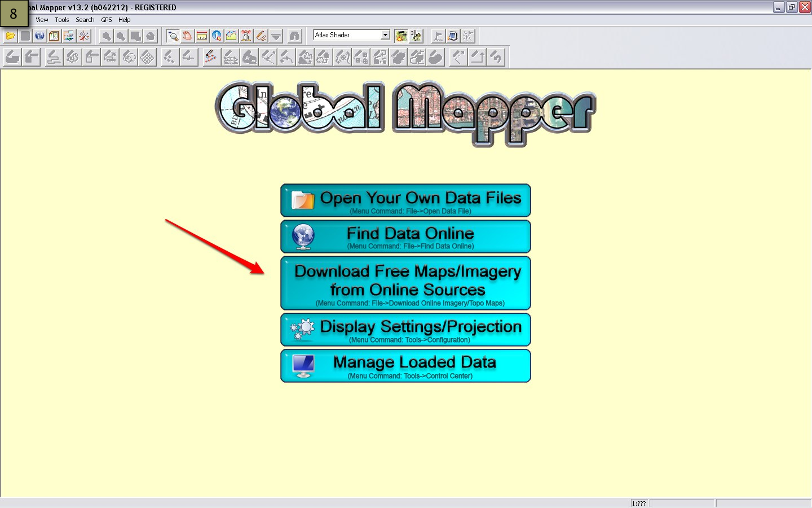The image size is (812, 508).
Task: Click the Global Mapper logo image
Action: 405,113
